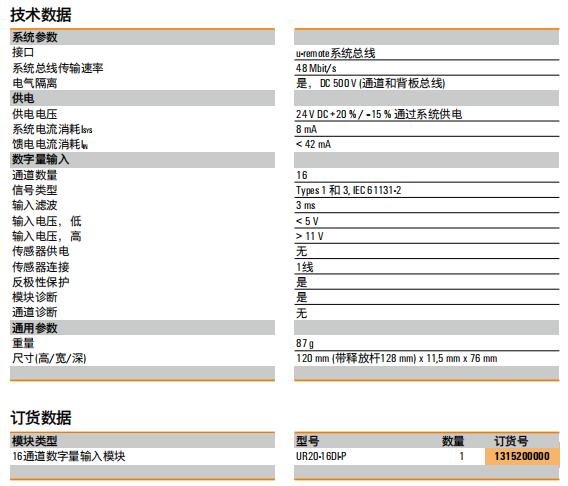The height and width of the screenshot is (486, 568).
Task: Click the 数字量输入 section header
Action: point(41,159)
